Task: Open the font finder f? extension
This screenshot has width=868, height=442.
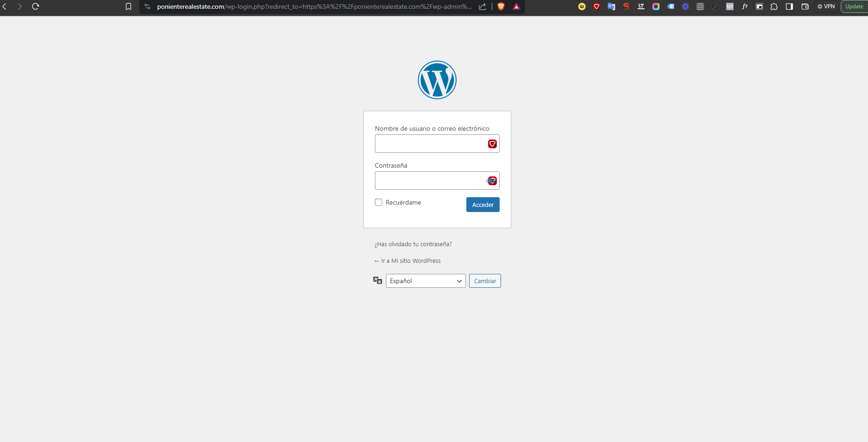Action: tap(745, 6)
